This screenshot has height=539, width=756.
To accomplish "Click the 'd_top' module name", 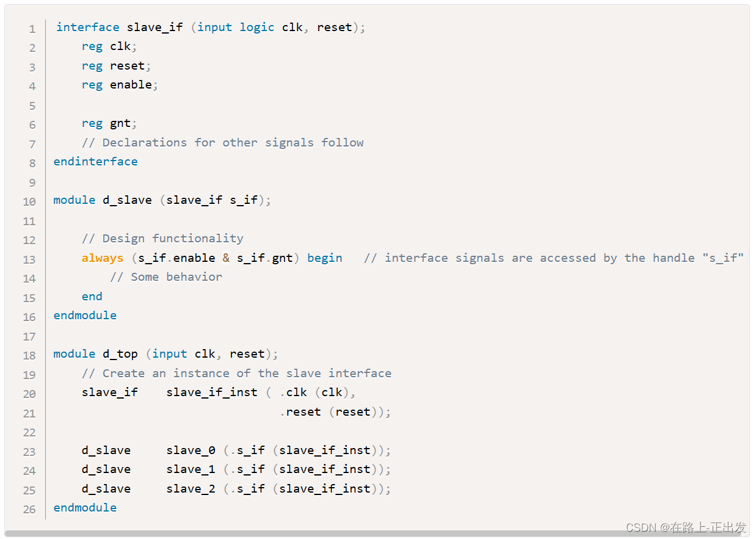I will [120, 354].
